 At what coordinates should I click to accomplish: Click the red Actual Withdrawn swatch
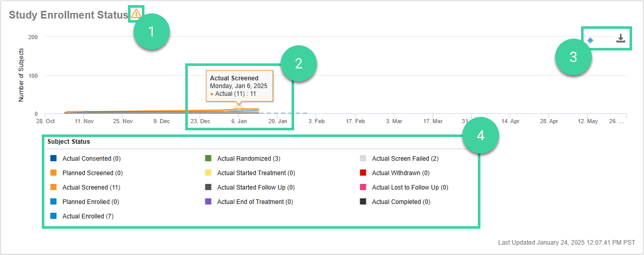(363, 173)
